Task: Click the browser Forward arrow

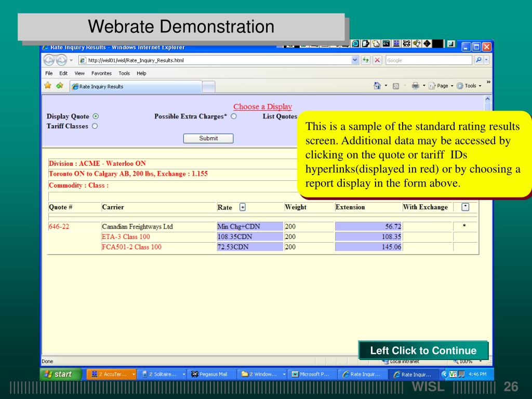Action: tap(61, 60)
